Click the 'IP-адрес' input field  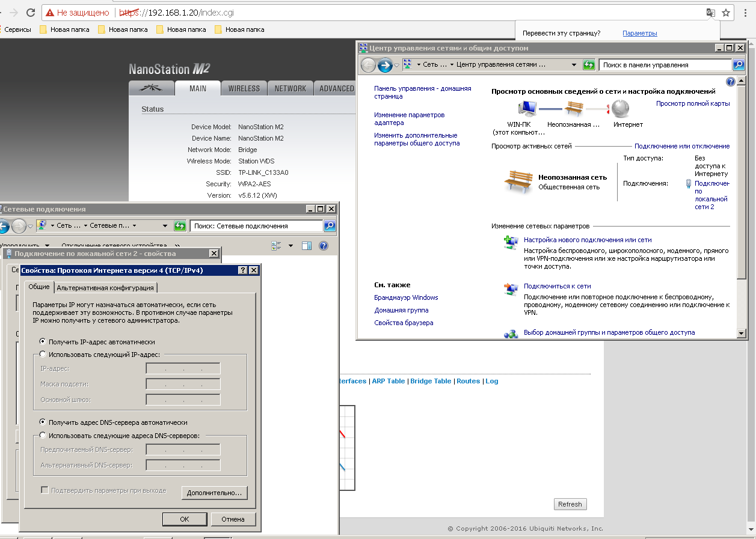pos(183,368)
